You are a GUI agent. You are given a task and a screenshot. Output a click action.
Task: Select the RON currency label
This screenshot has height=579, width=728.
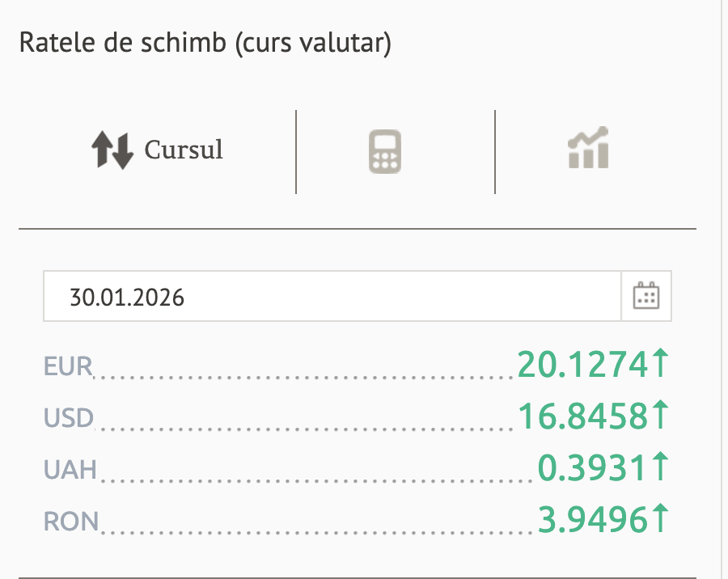click(71, 520)
